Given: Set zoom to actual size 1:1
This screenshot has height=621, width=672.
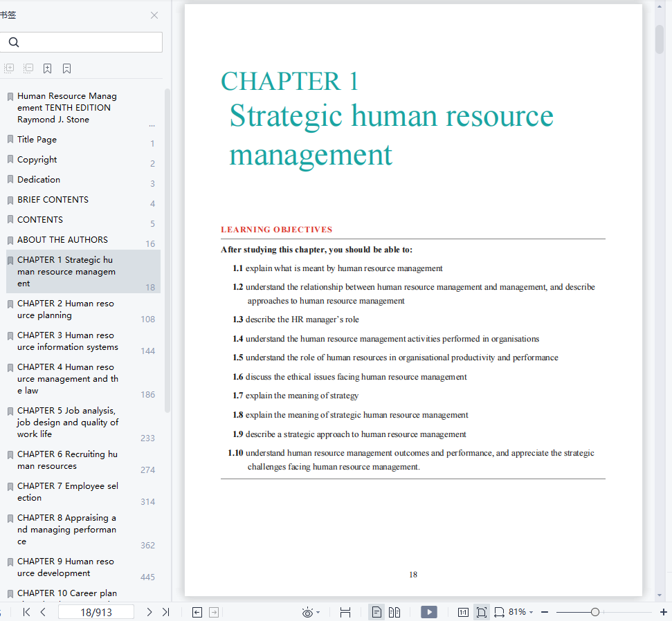Looking at the screenshot, I should 463,613.
